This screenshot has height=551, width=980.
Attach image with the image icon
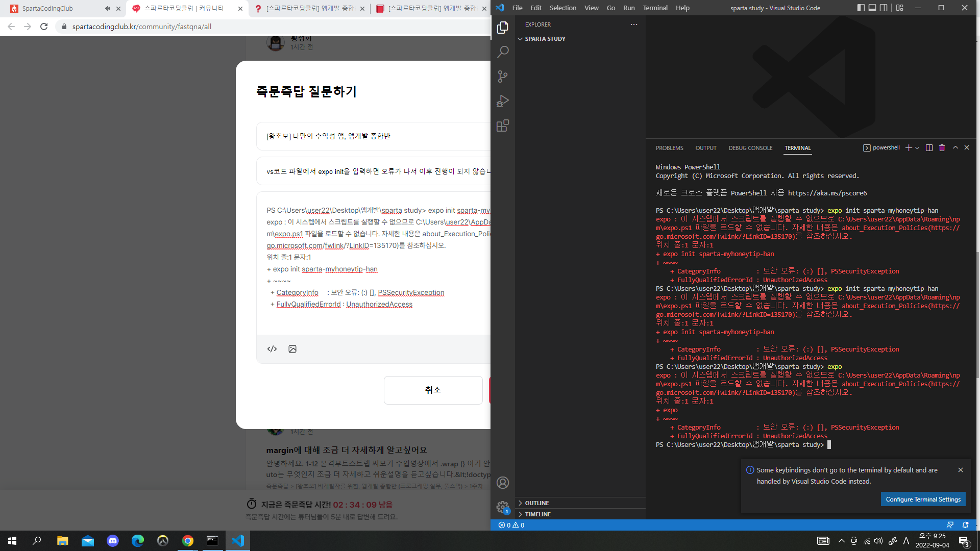click(x=292, y=349)
